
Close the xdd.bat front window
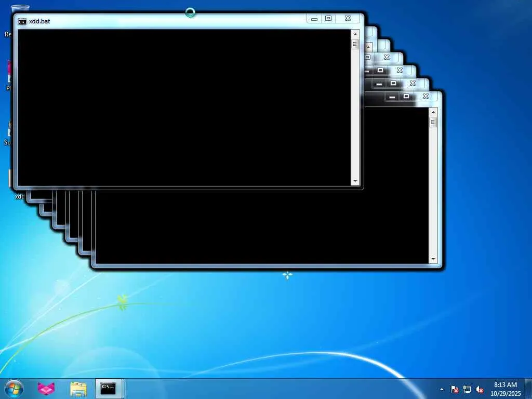348,19
